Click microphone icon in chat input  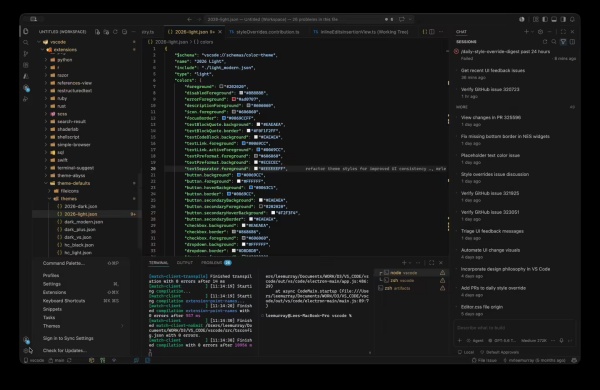click(561, 340)
